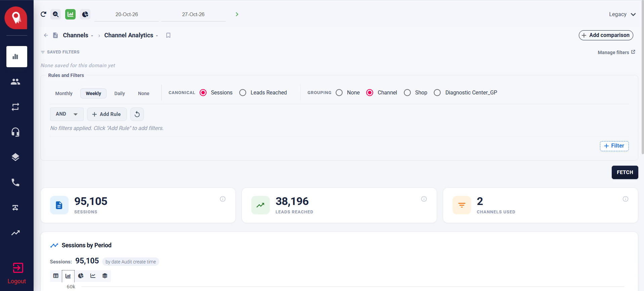This screenshot has height=291, width=644.
Task: Select Leads Reached canonical radio button
Action: (x=243, y=93)
